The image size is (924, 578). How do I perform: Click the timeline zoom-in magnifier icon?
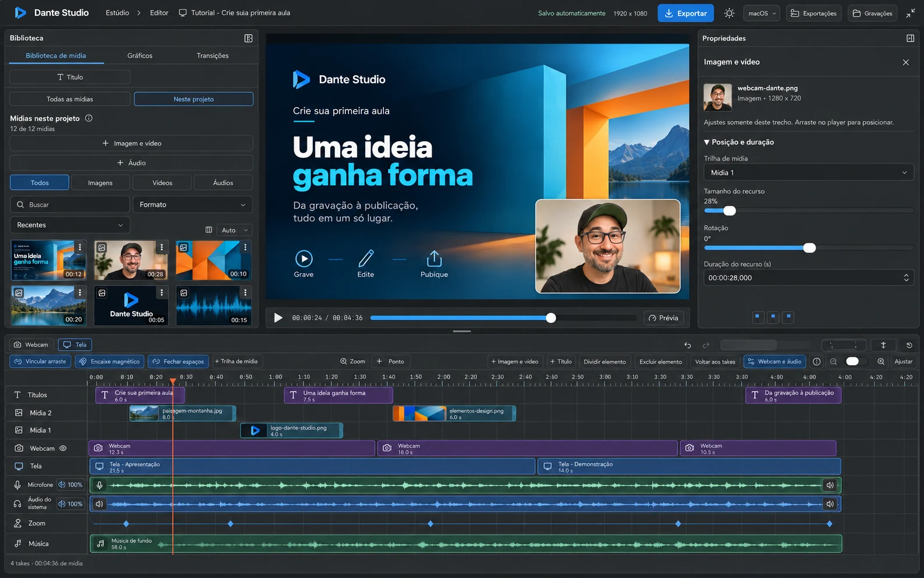(881, 361)
